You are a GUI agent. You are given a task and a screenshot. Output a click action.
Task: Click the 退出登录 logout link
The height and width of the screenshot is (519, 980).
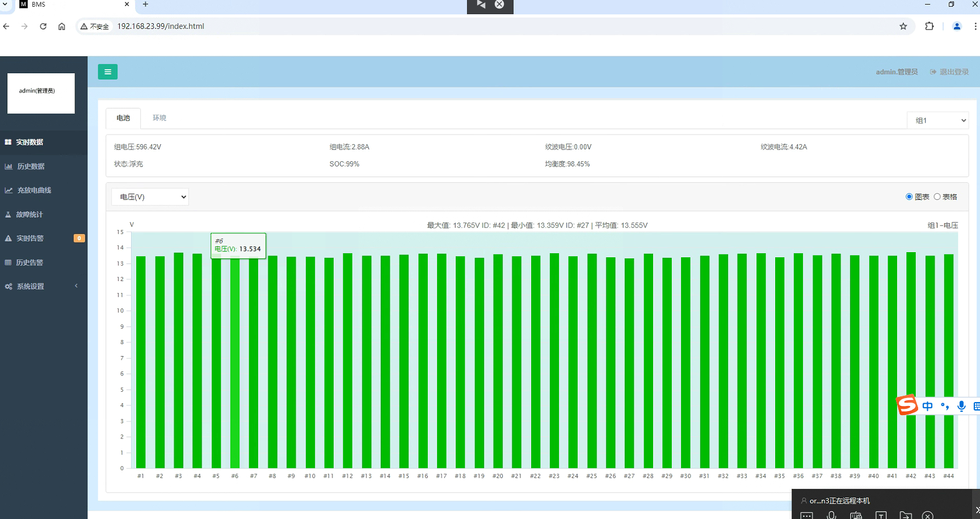[949, 72]
